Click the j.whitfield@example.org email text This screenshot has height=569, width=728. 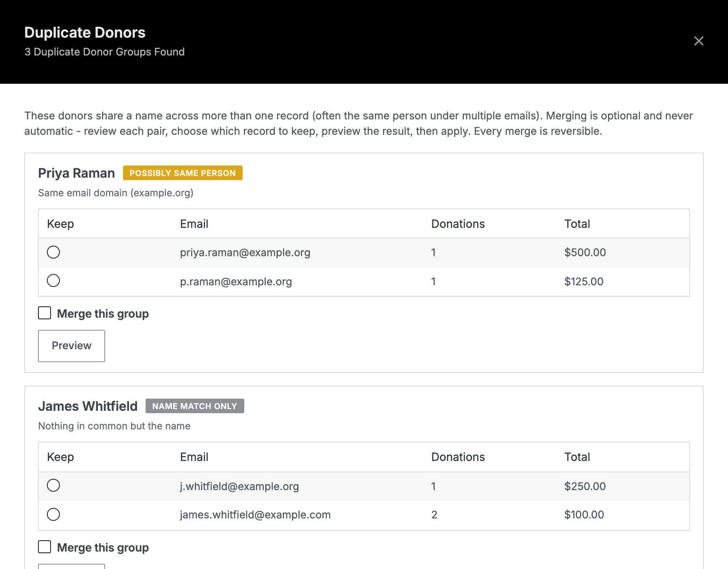click(239, 486)
